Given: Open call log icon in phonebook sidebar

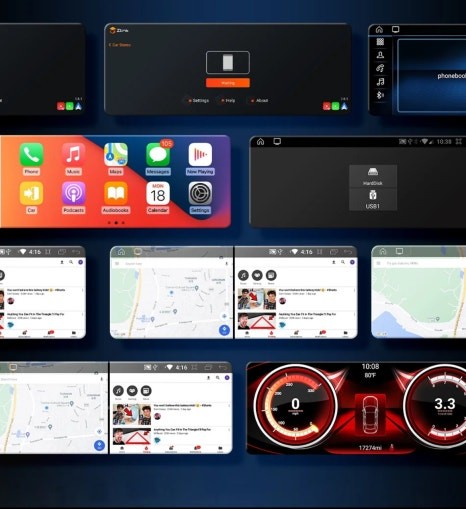Looking at the screenshot, I should tap(380, 68).
